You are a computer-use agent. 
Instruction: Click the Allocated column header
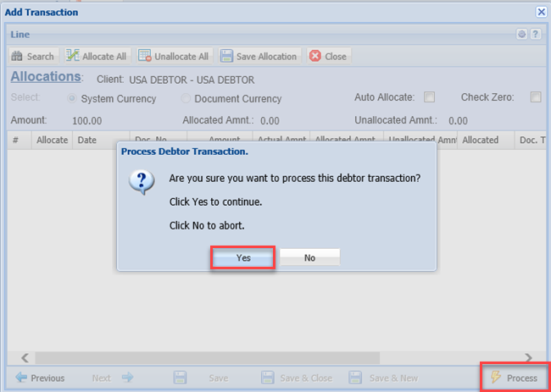click(x=481, y=140)
